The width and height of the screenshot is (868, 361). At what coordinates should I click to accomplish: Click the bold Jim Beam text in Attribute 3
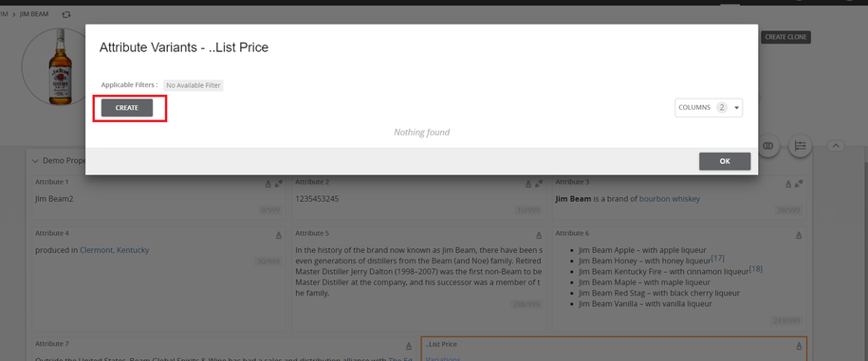pos(573,199)
